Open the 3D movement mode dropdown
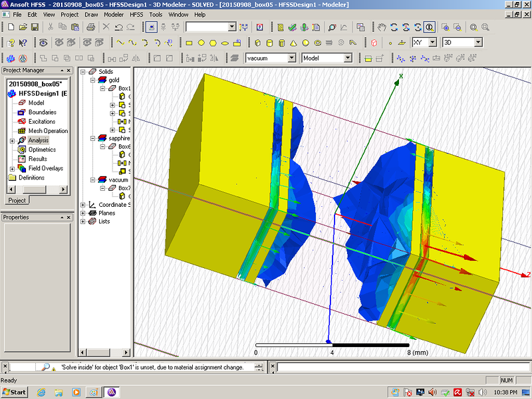The height and width of the screenshot is (399, 532). coord(477,43)
